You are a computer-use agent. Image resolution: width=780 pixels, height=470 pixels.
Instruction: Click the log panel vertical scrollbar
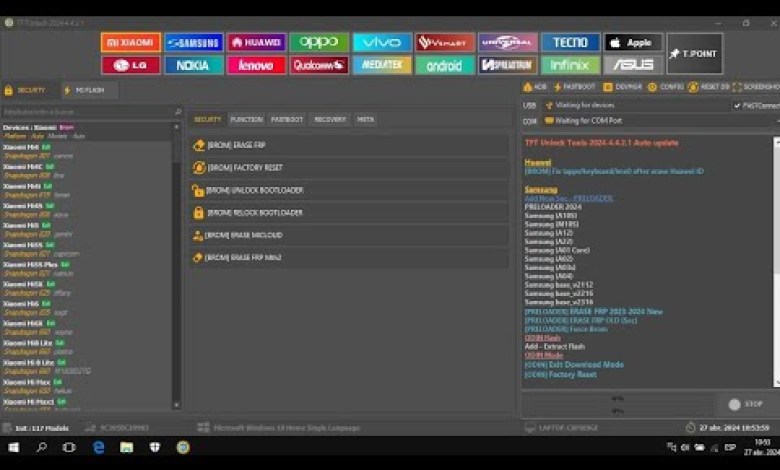777,262
